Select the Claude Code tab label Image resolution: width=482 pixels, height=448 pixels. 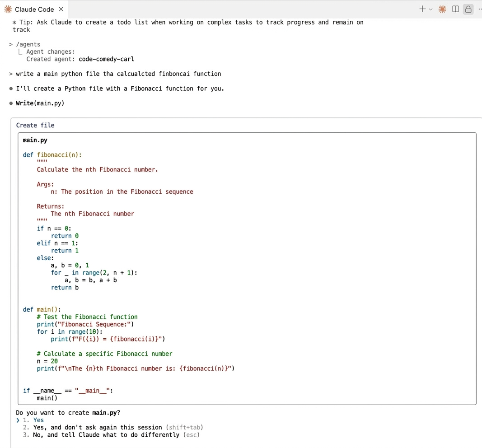click(x=34, y=9)
